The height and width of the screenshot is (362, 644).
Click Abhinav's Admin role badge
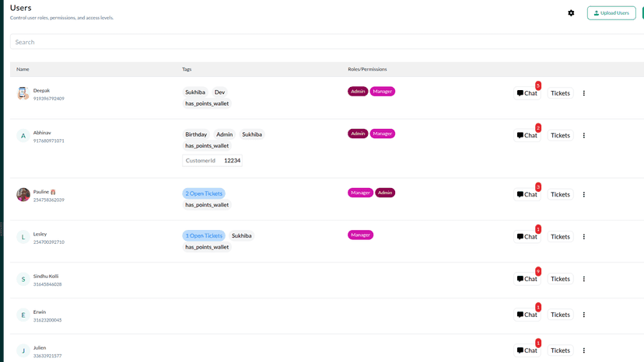point(358,134)
